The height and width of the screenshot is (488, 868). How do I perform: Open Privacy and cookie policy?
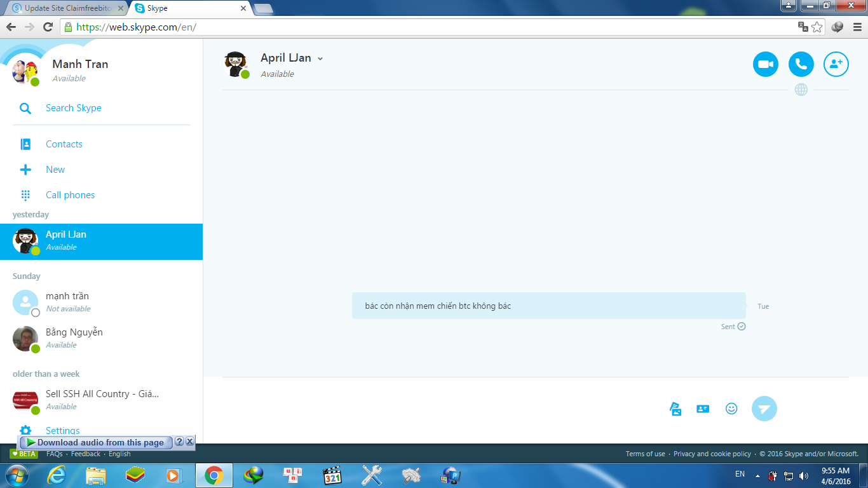[x=712, y=454]
